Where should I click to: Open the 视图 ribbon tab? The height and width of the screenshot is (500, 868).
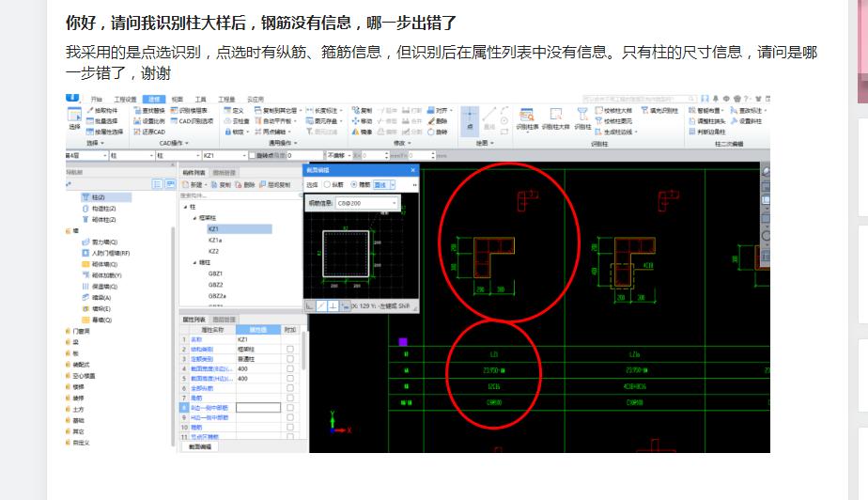178,100
